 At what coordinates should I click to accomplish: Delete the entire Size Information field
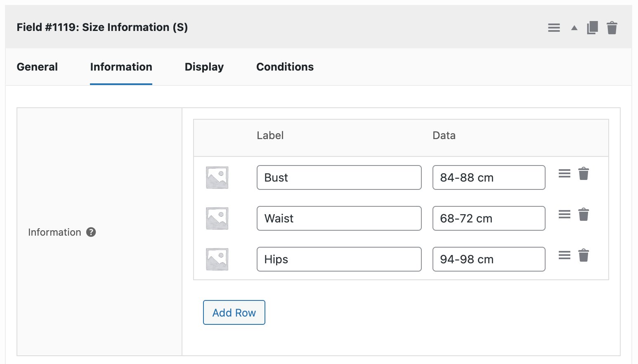(612, 27)
